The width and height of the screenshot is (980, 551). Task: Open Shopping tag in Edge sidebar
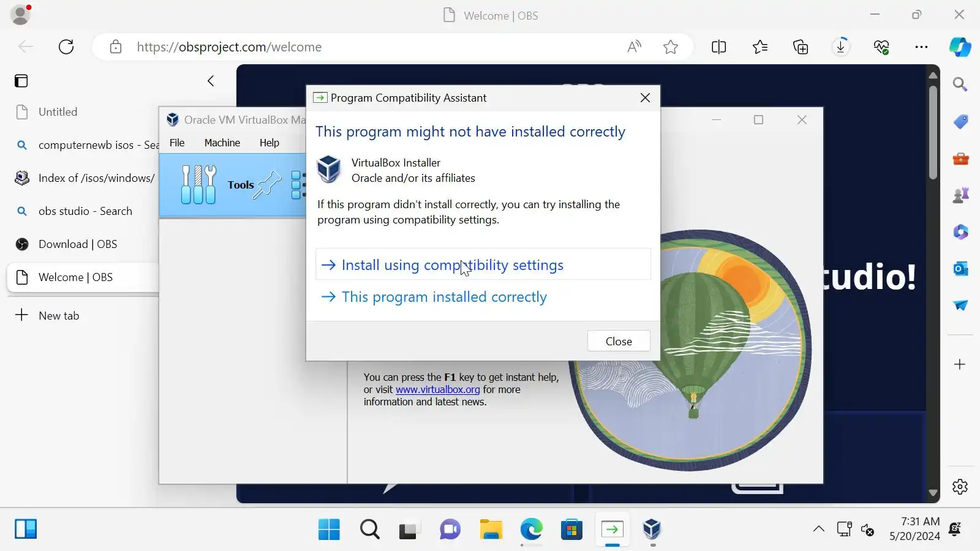[960, 121]
